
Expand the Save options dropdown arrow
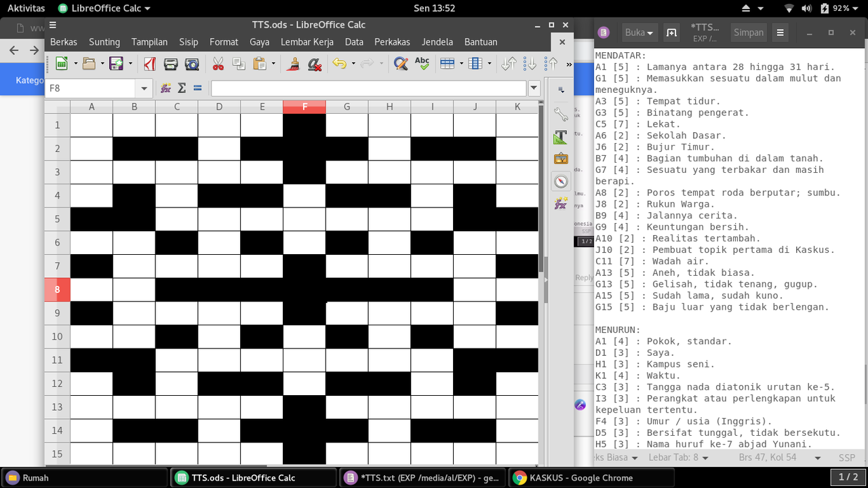pyautogui.click(x=130, y=64)
